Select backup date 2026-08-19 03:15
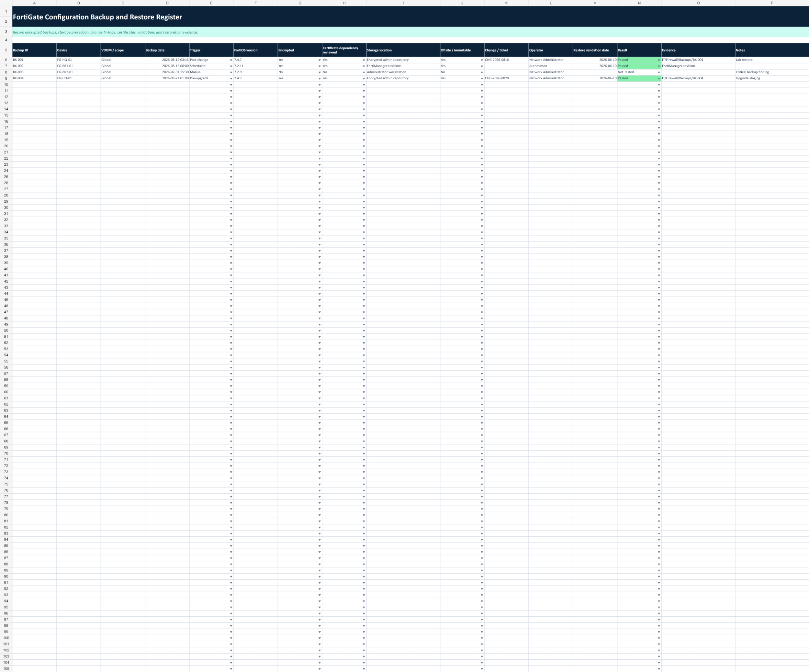 point(167,60)
